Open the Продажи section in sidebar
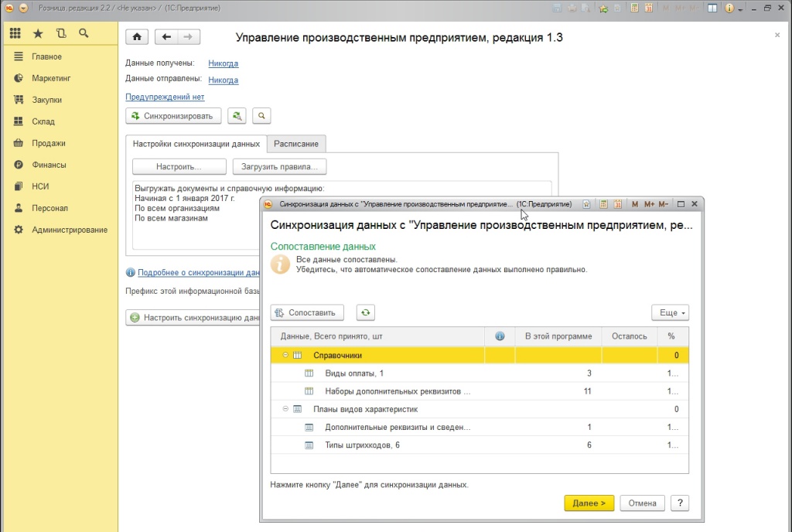The image size is (792, 532). click(48, 143)
